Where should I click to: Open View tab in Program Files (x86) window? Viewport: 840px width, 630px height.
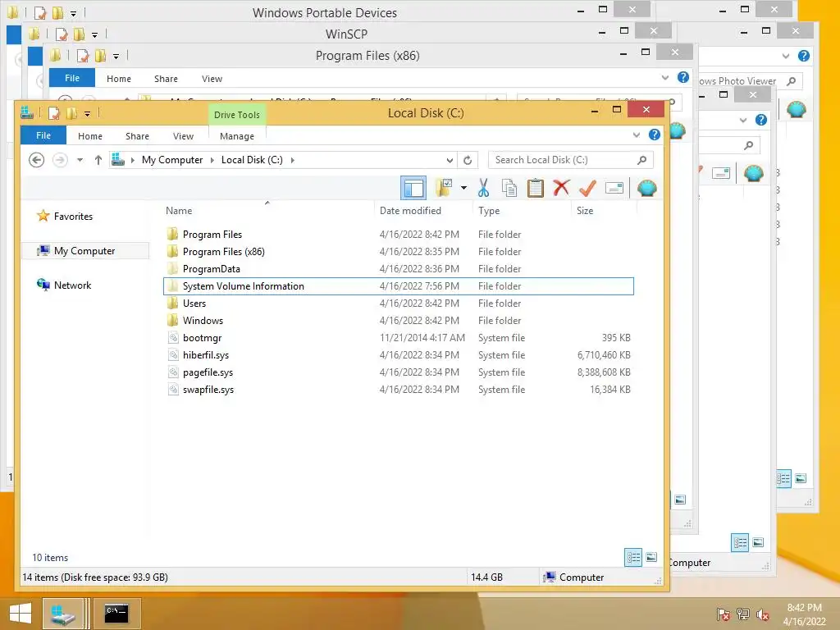pos(212,79)
